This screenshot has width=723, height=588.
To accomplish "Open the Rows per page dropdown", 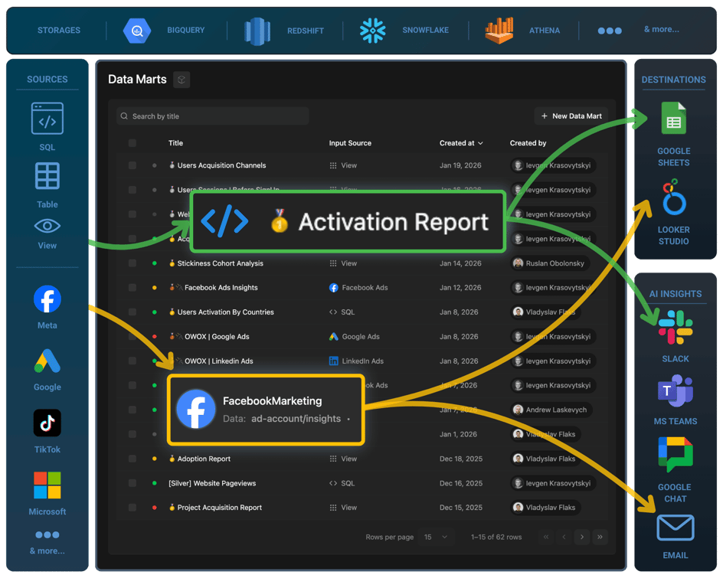I will click(x=436, y=537).
